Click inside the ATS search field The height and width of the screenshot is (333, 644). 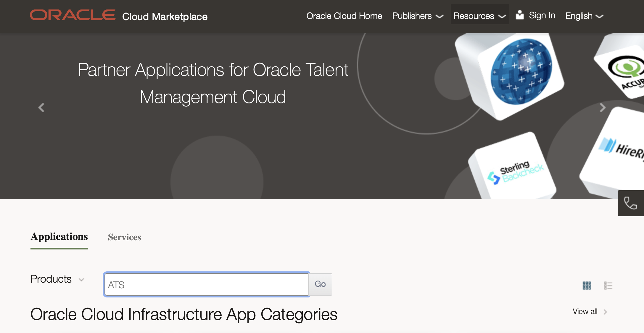(x=206, y=284)
